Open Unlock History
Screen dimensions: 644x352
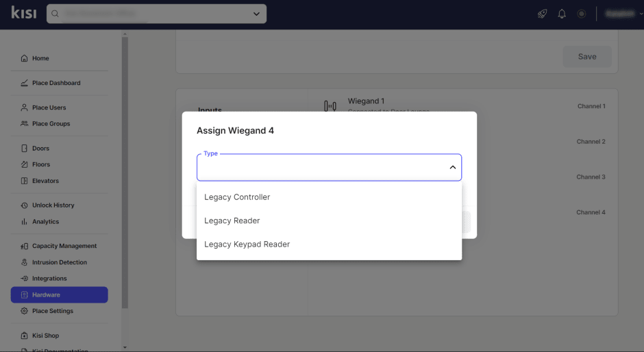53,205
